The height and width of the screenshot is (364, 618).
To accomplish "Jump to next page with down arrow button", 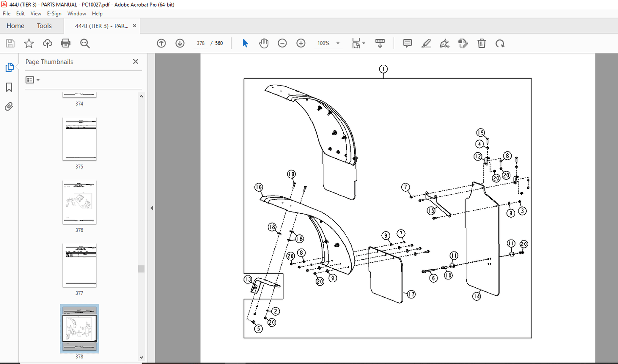I will [x=180, y=43].
